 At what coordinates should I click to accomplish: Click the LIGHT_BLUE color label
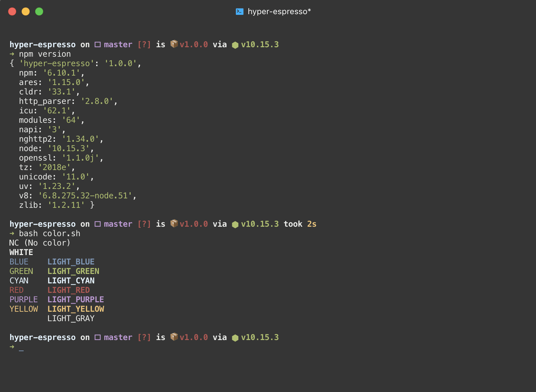click(71, 262)
